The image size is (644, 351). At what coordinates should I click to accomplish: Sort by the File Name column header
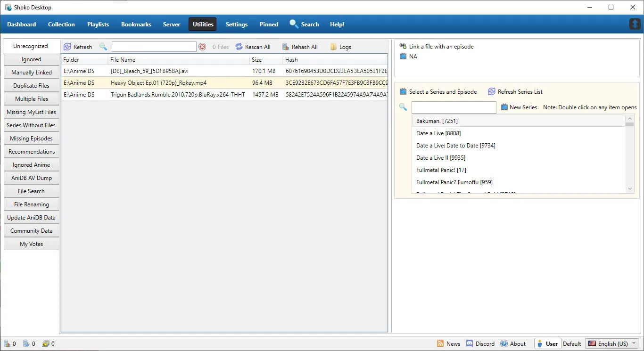coord(179,60)
